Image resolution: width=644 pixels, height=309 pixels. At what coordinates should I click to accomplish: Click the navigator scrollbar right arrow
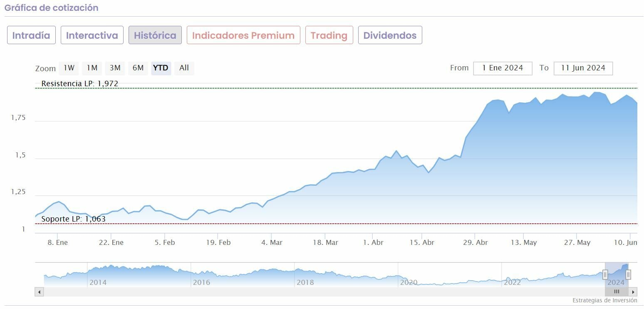click(x=633, y=292)
